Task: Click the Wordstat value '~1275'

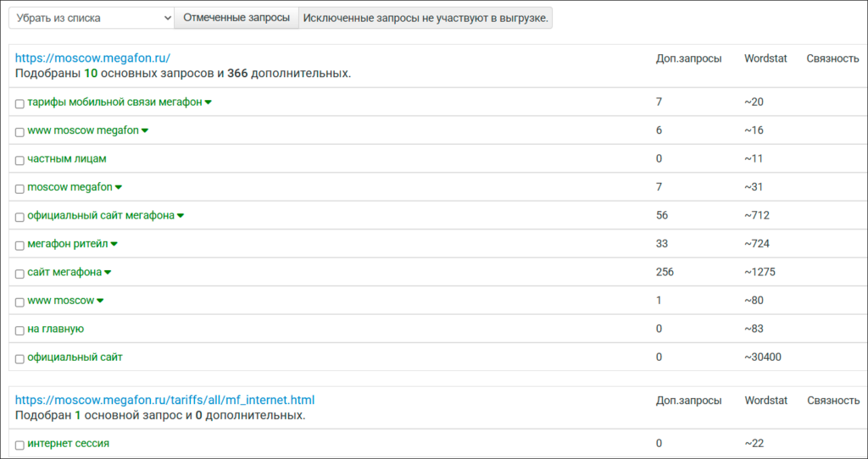Action: (x=760, y=272)
